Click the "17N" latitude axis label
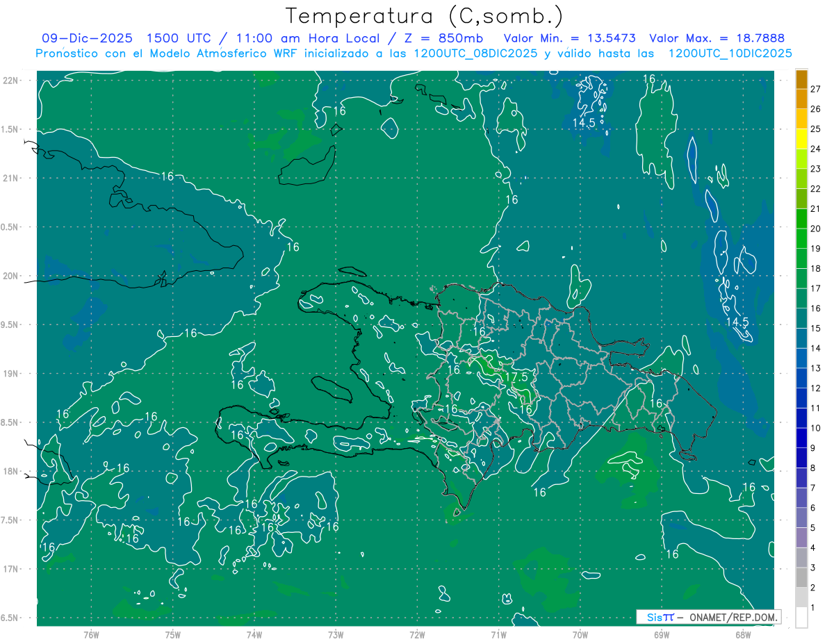This screenshot has height=644, width=834. 11,569
